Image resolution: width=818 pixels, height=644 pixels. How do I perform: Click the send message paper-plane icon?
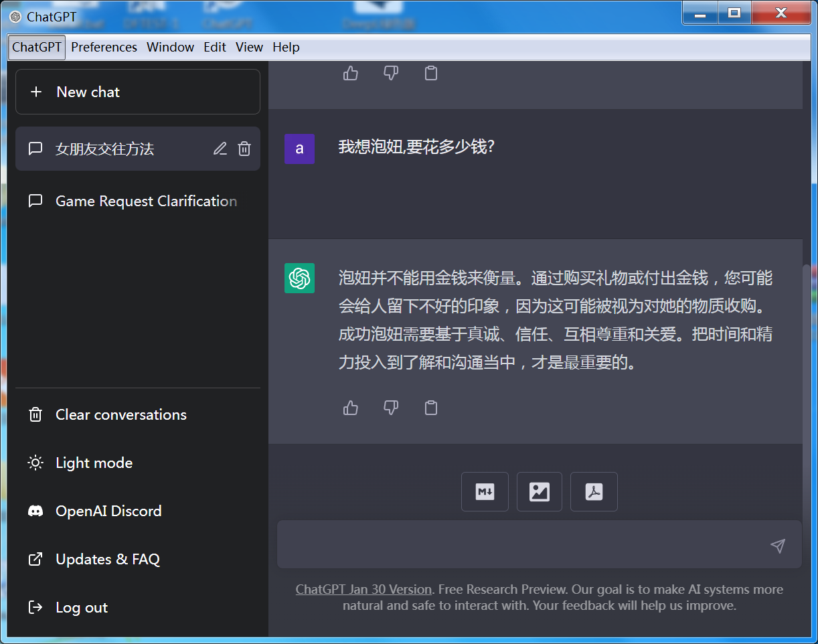(777, 546)
